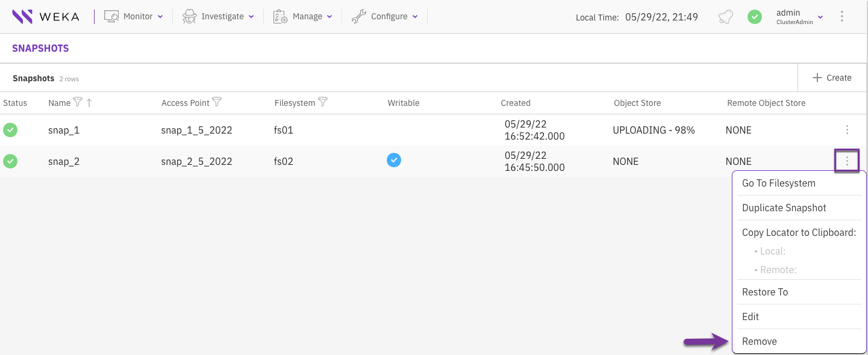
Task: Choose Duplicate Snapshot menu option
Action: (784, 208)
